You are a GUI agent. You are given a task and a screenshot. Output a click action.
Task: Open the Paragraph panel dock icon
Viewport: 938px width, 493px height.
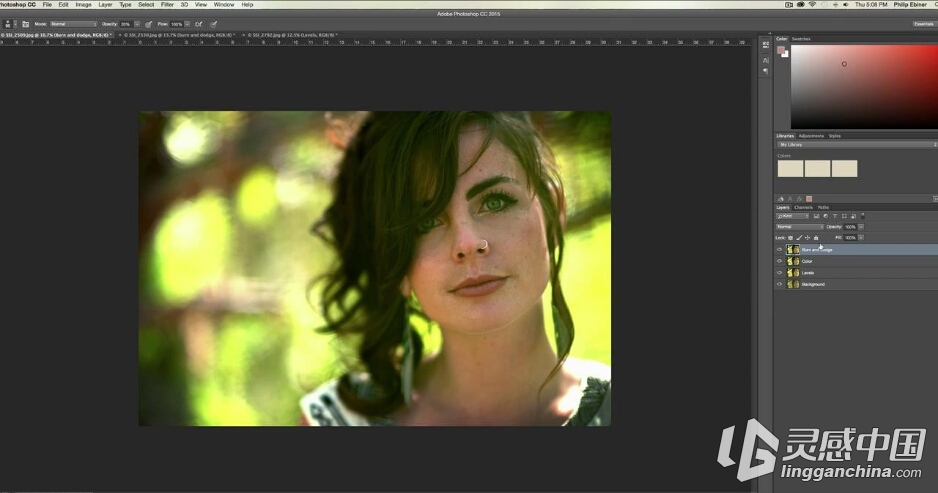766,71
